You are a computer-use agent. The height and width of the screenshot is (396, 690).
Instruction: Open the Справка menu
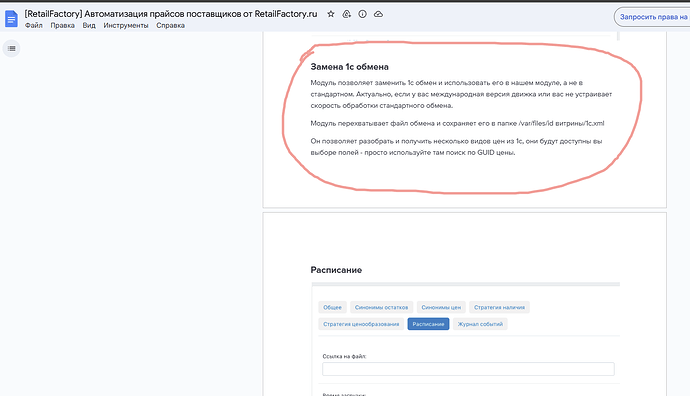tap(170, 26)
